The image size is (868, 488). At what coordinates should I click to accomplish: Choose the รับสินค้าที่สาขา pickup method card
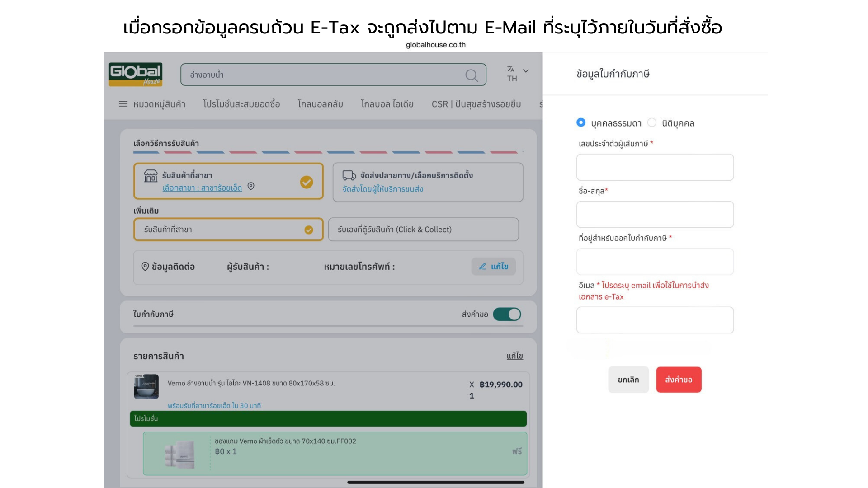click(x=228, y=181)
